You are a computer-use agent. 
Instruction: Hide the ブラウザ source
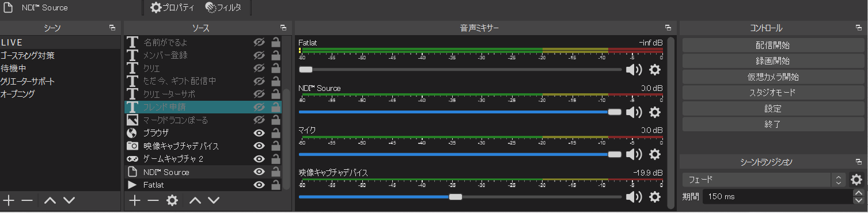[x=259, y=133]
